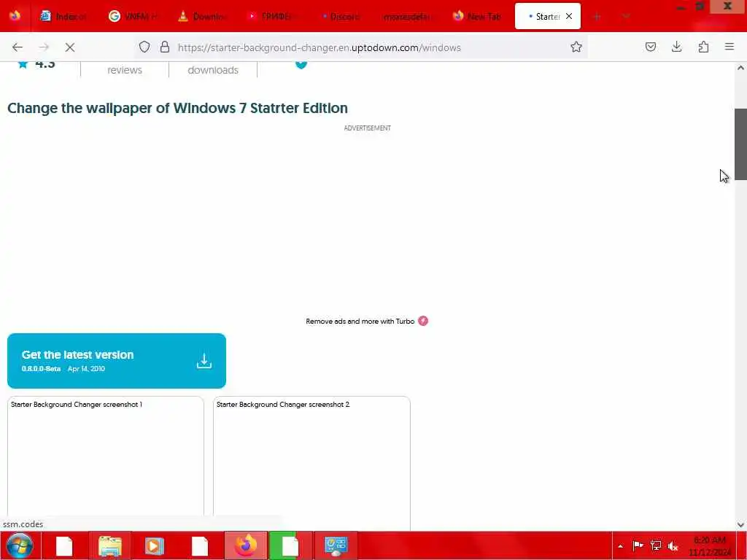Click Get the latest version button
Image resolution: width=747 pixels, height=560 pixels.
[117, 361]
